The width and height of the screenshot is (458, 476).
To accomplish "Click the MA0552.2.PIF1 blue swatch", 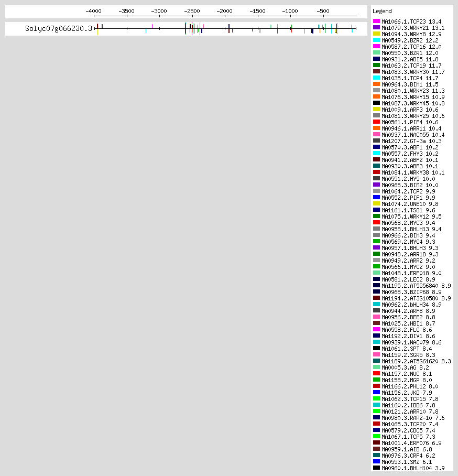I will [x=376, y=198].
